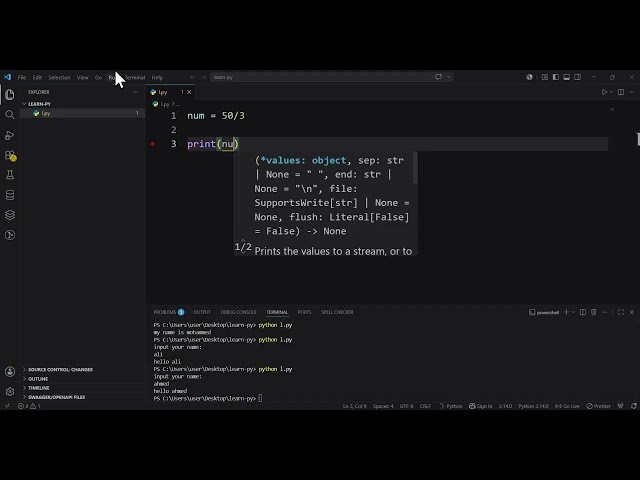This screenshot has height=480, width=640.
Task: Toggle the bottom panel visibility
Action: (x=567, y=77)
